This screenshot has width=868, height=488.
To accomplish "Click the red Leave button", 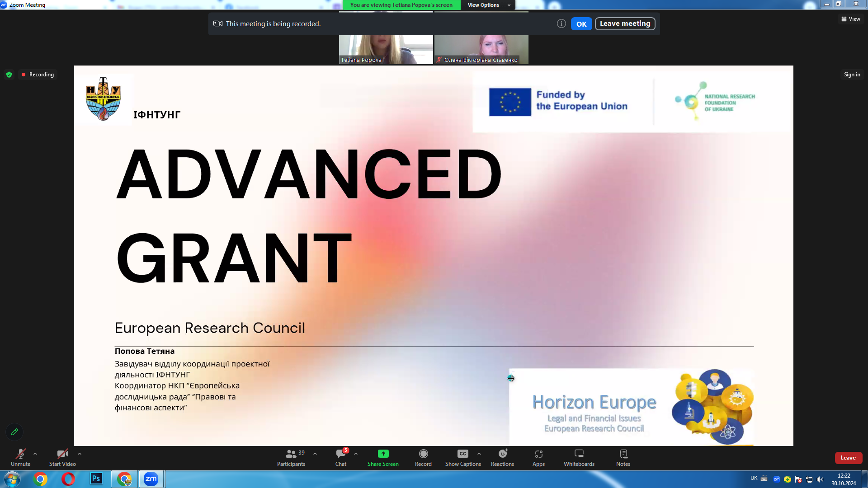I will click(848, 458).
